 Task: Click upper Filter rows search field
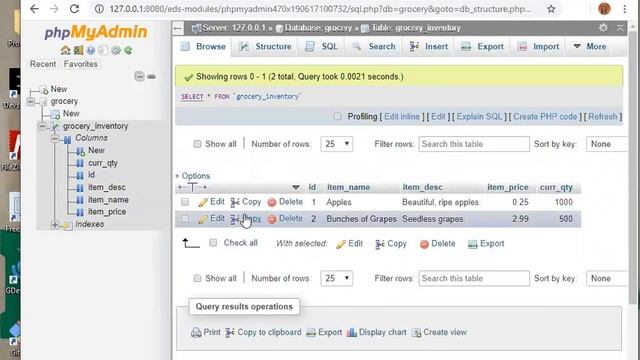point(474,144)
